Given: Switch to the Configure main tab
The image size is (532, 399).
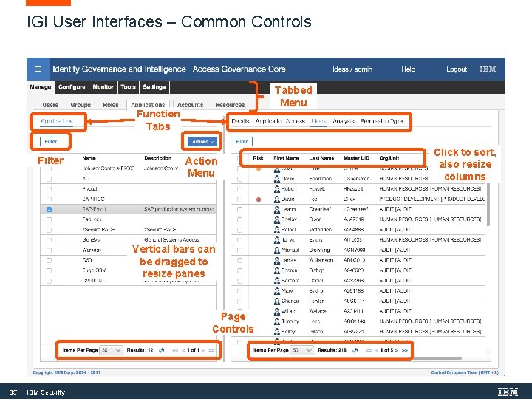Looking at the screenshot, I should click(x=72, y=87).
